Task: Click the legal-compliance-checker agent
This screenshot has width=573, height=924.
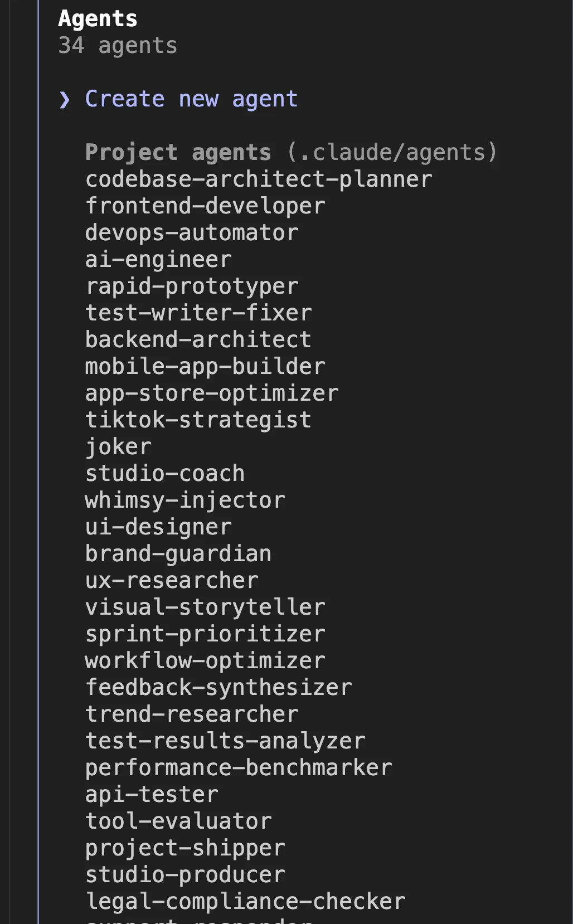Action: click(x=245, y=902)
